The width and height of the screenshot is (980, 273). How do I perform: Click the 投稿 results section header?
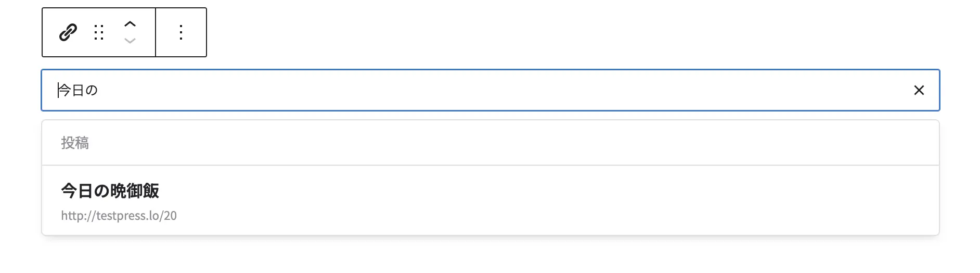[75, 143]
